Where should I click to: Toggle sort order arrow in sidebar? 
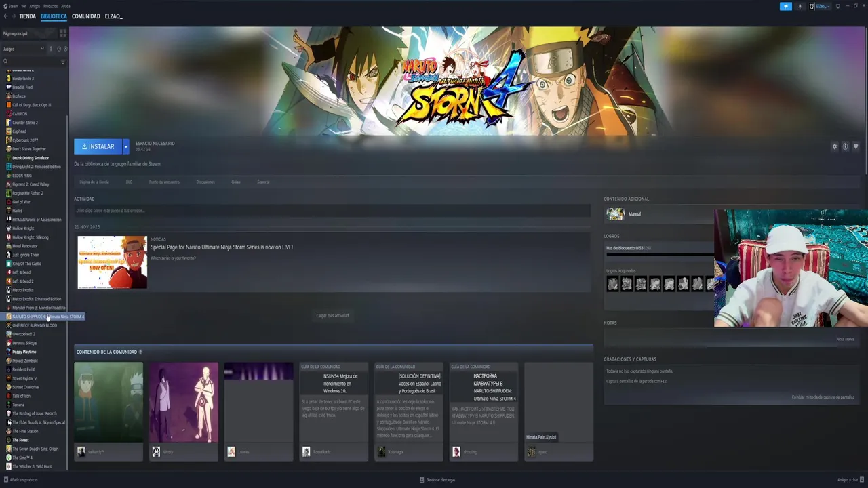pyautogui.click(x=51, y=49)
